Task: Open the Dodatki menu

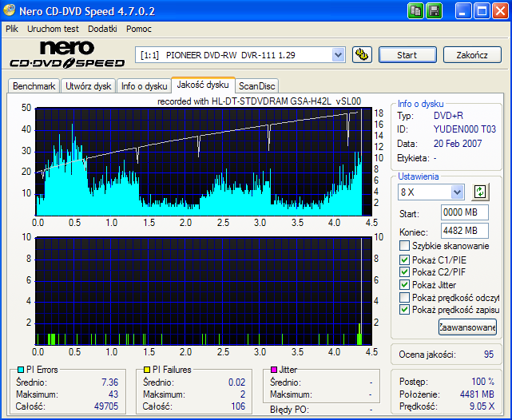Action: (x=102, y=28)
